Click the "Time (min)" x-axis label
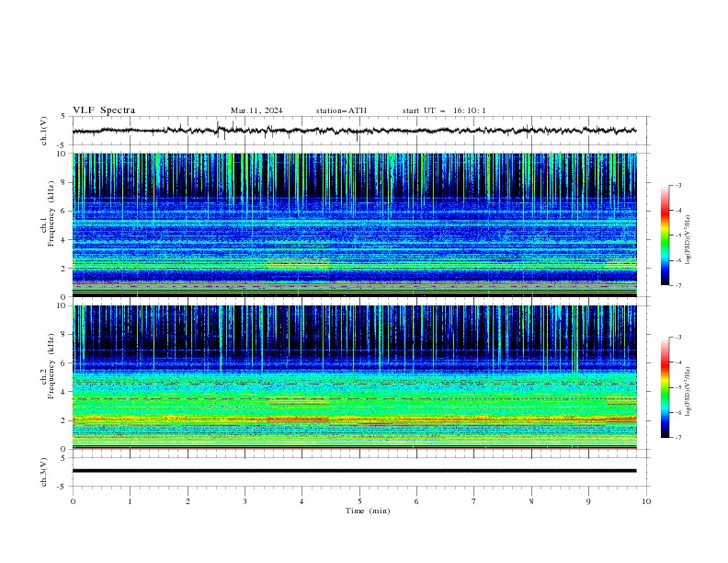This screenshot has height=563, width=728. click(x=368, y=511)
